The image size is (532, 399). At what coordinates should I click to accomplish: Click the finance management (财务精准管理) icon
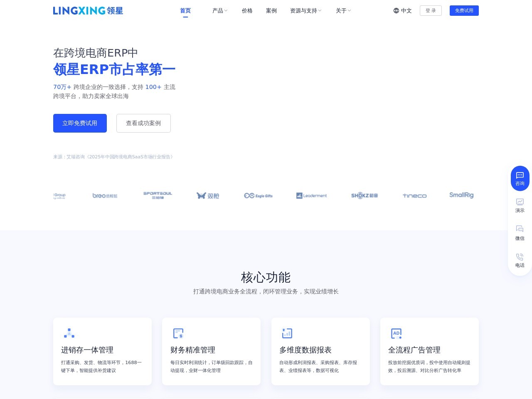[x=178, y=333]
